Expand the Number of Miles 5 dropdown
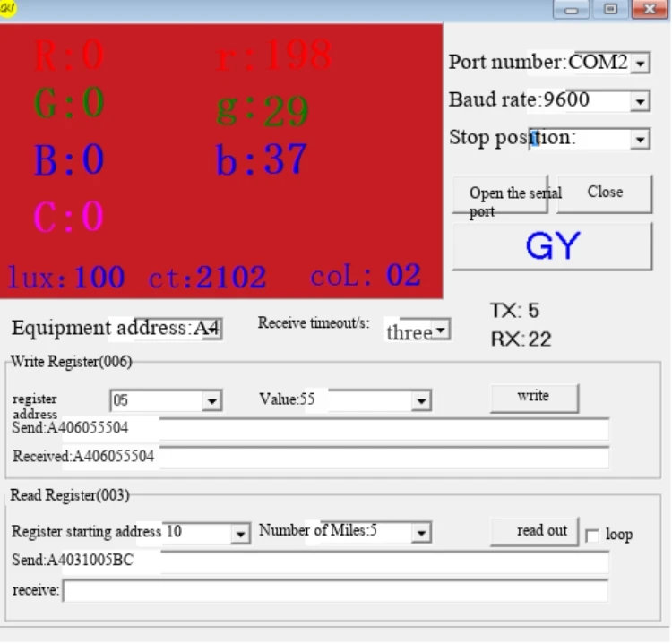672x643 pixels. (421, 533)
